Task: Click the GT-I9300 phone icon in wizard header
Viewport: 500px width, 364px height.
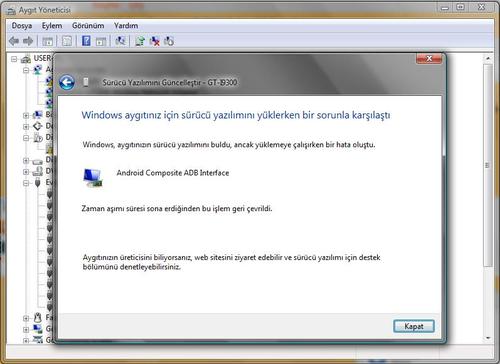Action: click(x=86, y=82)
